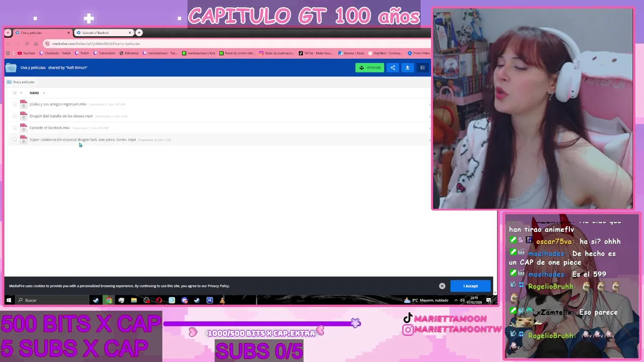
Task: Accept cookies with I Accept button
Action: [x=470, y=286]
